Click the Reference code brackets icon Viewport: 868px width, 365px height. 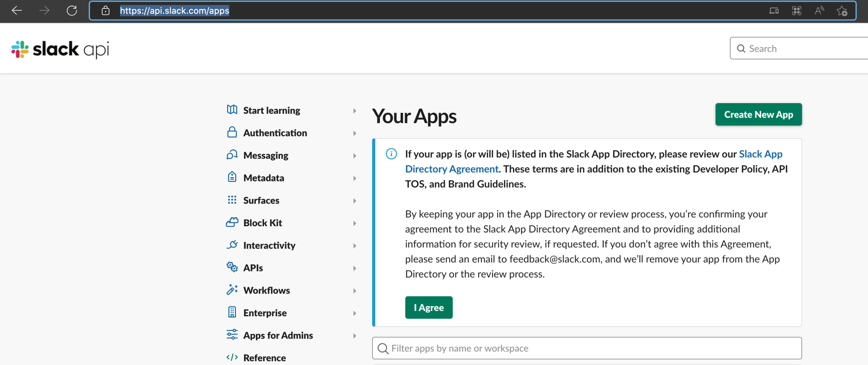pos(232,357)
